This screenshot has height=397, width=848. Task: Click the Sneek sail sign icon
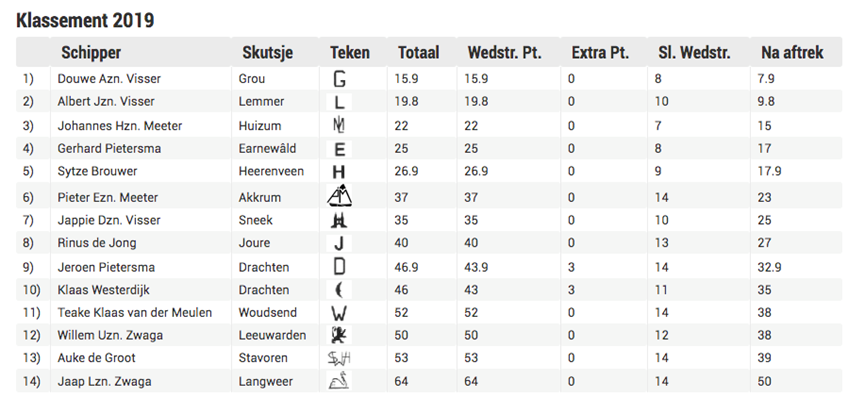coord(339,220)
